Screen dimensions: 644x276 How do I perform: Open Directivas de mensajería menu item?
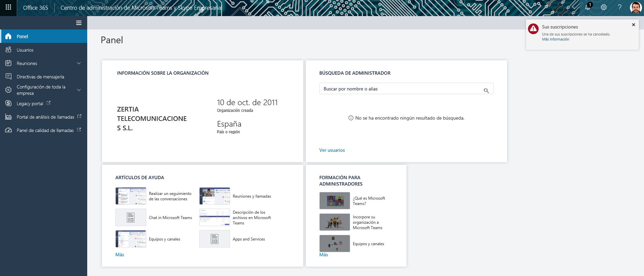pos(40,77)
